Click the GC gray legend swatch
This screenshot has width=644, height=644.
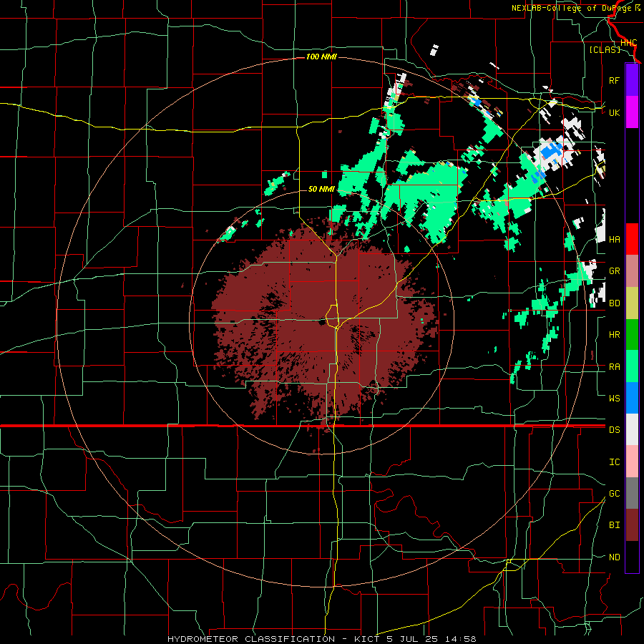tap(632, 493)
